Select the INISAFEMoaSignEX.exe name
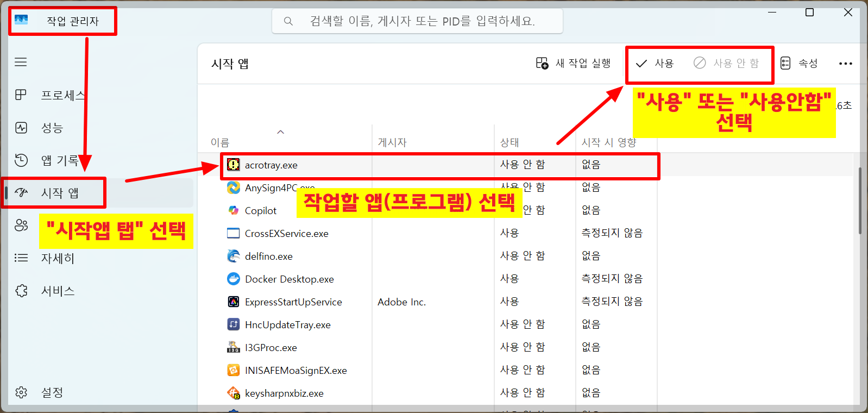The image size is (868, 413). (x=296, y=371)
